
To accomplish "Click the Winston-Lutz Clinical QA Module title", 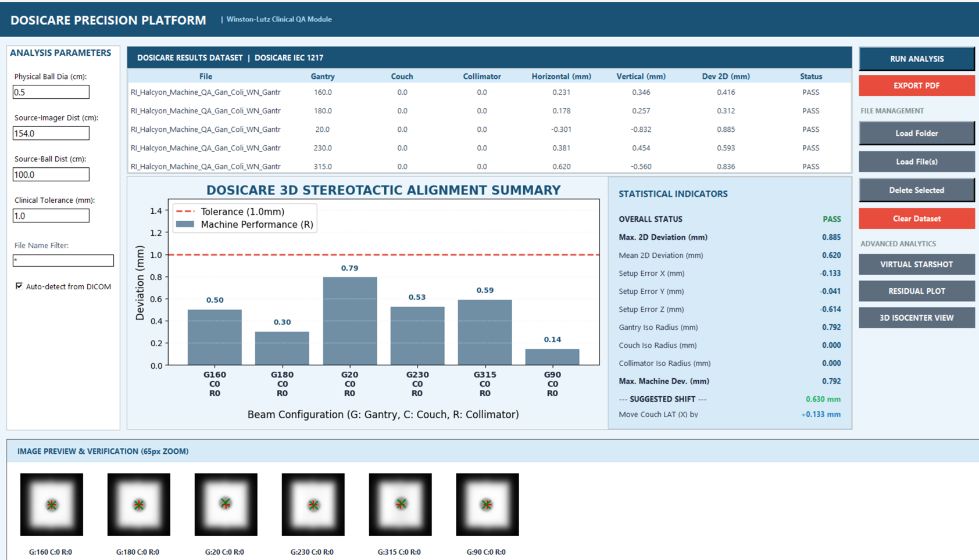I will (279, 19).
